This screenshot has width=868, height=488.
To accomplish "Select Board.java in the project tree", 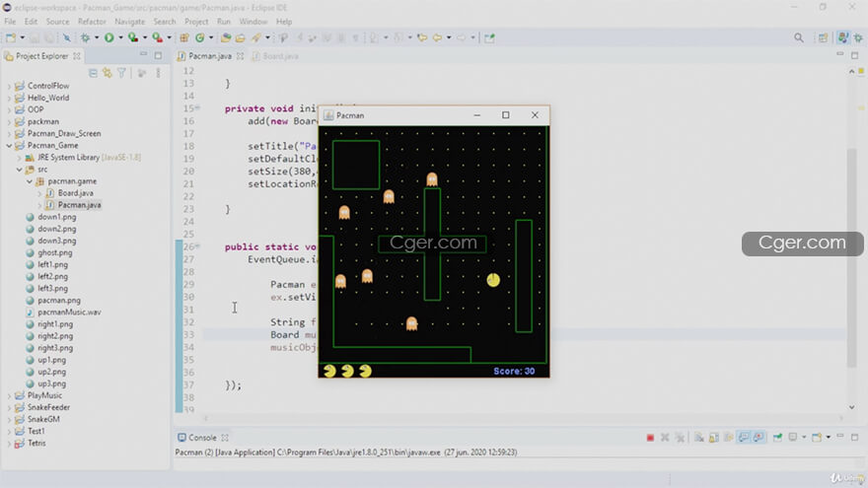I will coord(70,193).
